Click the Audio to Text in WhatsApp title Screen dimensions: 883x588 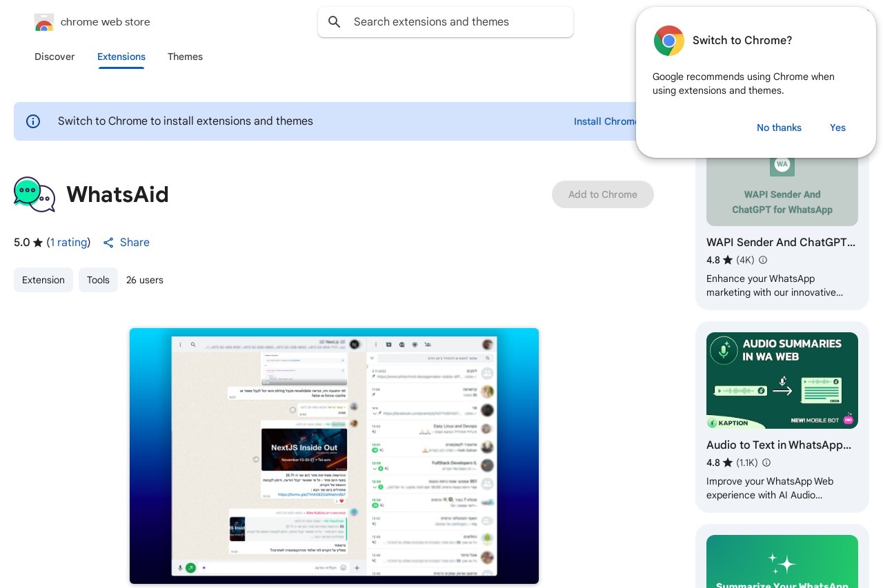pyautogui.click(x=779, y=445)
